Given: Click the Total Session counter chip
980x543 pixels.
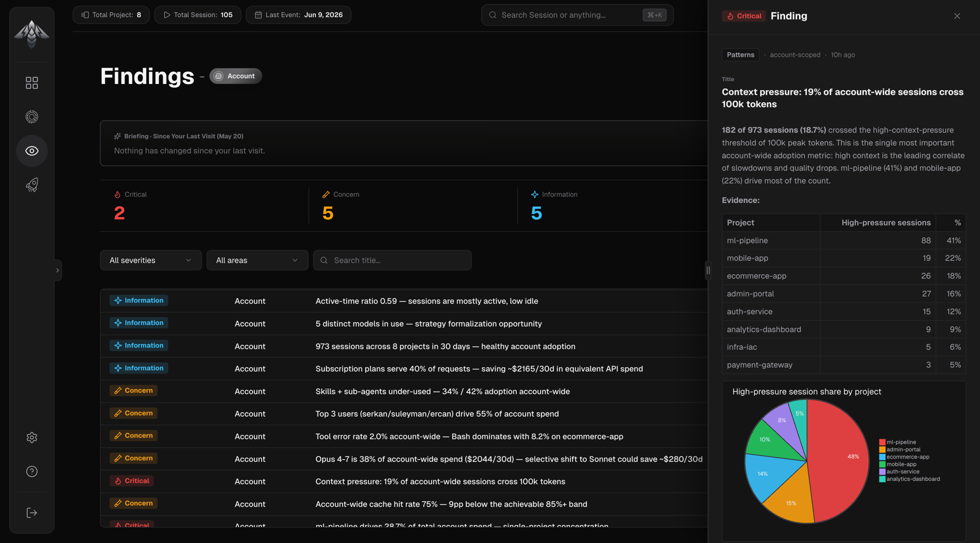Looking at the screenshot, I should click(x=197, y=15).
